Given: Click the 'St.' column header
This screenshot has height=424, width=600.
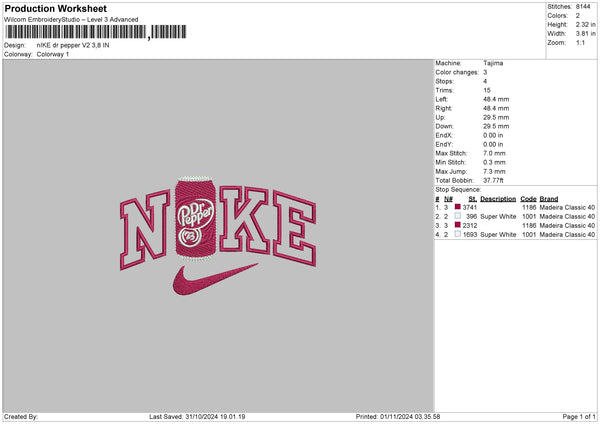Looking at the screenshot, I should point(473,199).
